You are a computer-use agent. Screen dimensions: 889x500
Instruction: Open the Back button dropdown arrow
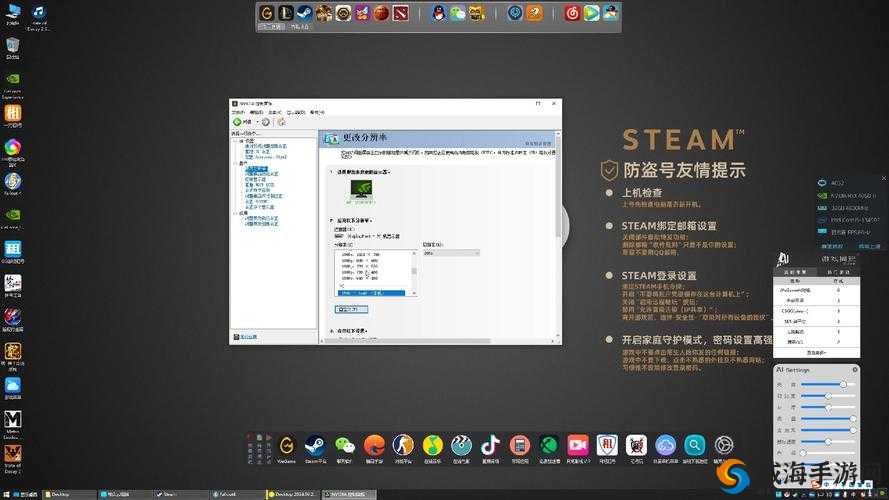[257, 122]
